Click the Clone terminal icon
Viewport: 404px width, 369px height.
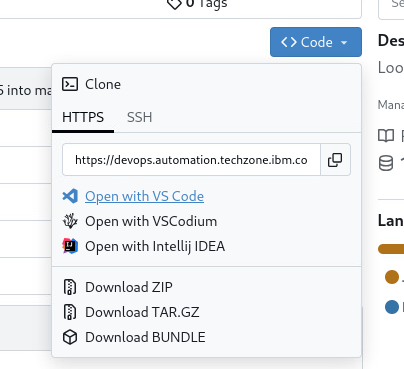tap(70, 84)
